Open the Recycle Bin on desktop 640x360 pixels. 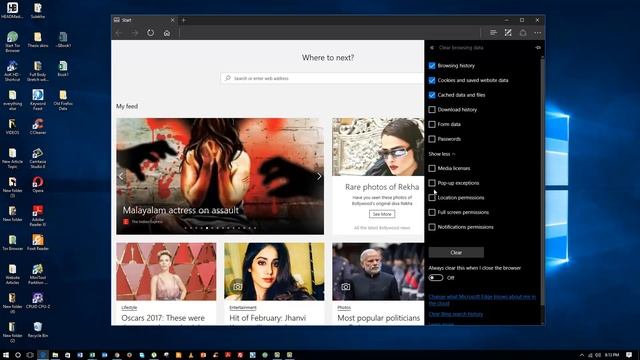point(38,329)
